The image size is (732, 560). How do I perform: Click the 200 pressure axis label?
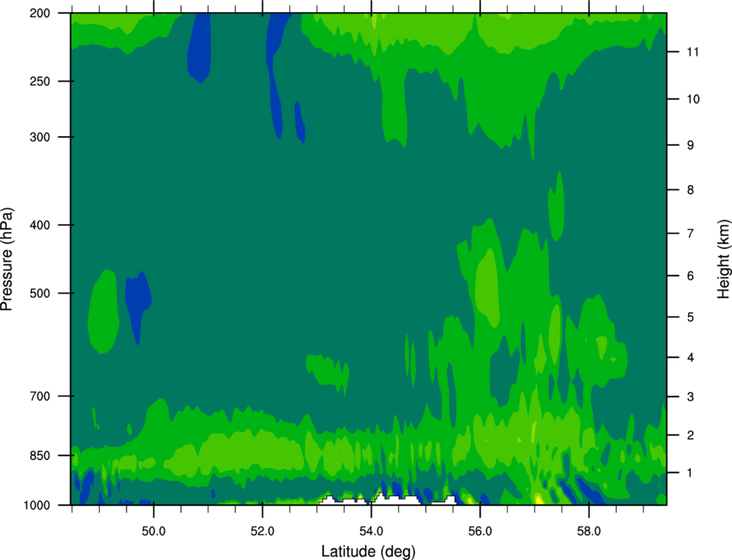[x=40, y=13]
